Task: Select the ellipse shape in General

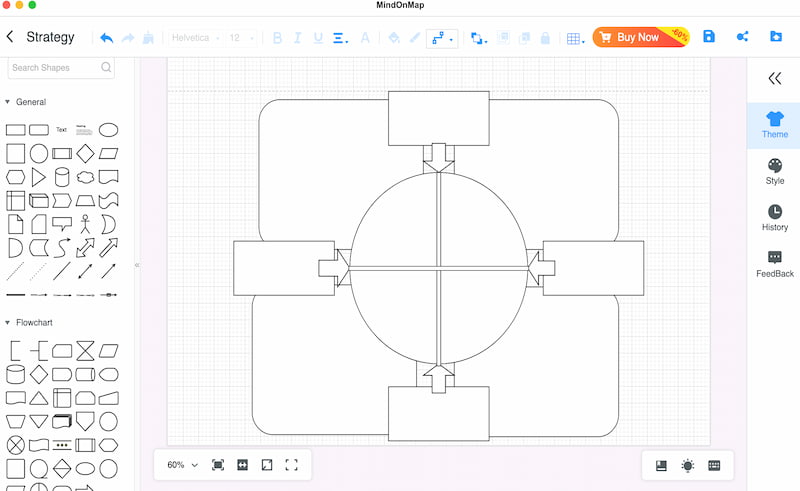Action: coord(108,130)
